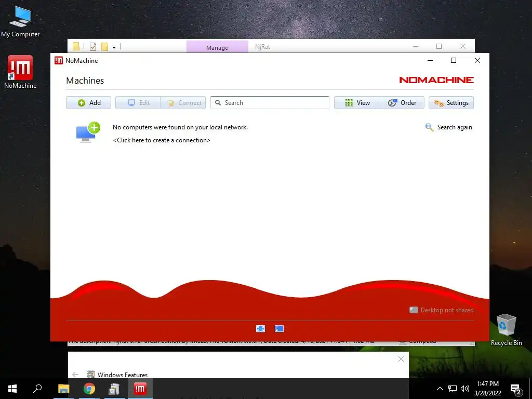Click the Connect button
The image size is (532, 399).
pos(183,103)
